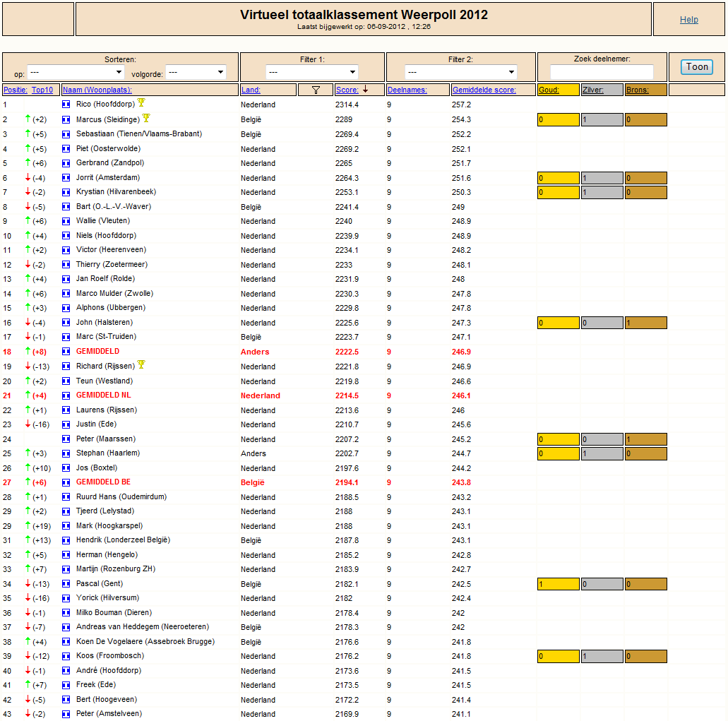Click the silver medal box for Marcus (Sleidinge)
728x721 pixels.
[602, 120]
